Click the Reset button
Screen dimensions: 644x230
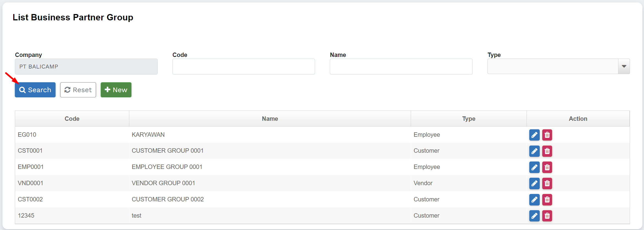pos(78,90)
